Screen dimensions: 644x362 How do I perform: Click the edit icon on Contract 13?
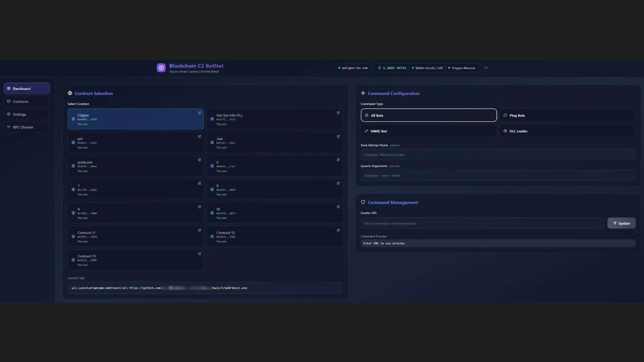pyautogui.click(x=199, y=254)
